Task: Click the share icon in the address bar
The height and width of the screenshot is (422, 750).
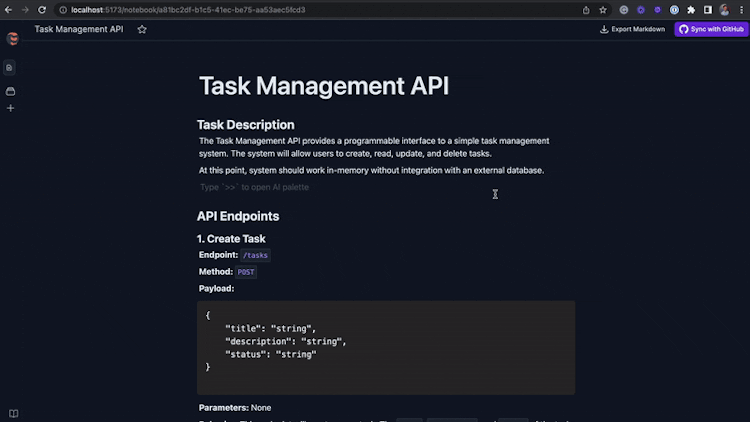Action: 586,10
